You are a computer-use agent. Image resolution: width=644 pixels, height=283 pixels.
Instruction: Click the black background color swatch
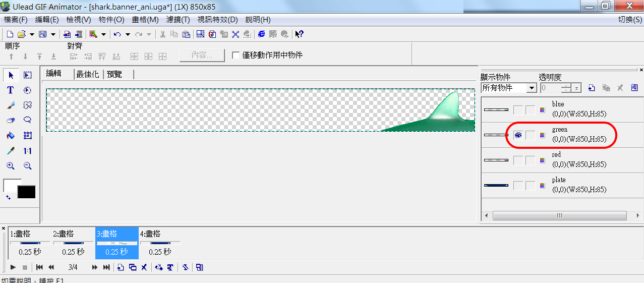pyautogui.click(x=27, y=192)
